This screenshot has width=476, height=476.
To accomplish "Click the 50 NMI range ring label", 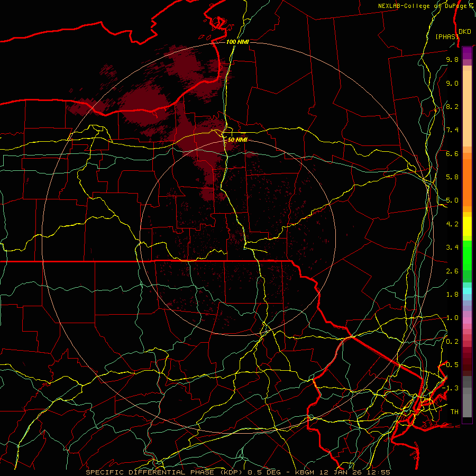I will (x=237, y=140).
